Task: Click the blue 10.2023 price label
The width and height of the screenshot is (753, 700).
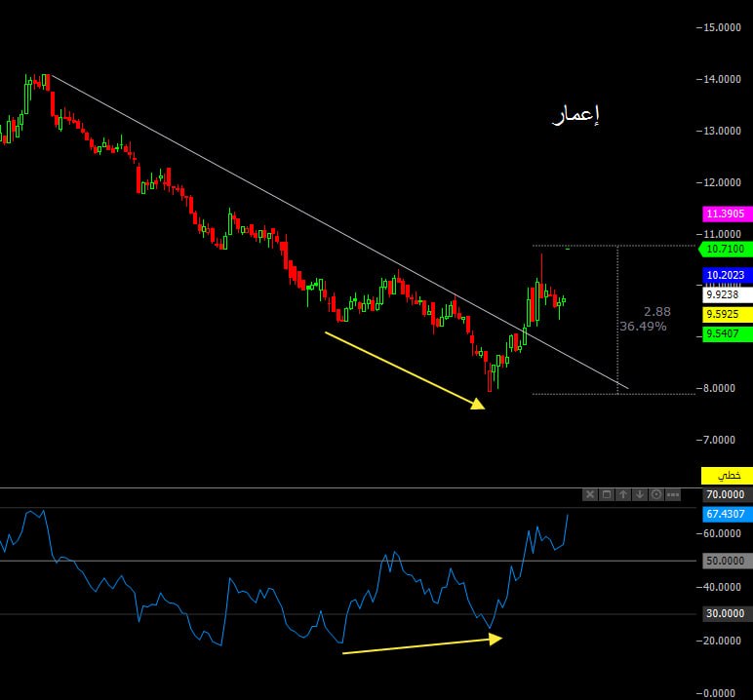Action: pyautogui.click(x=727, y=275)
